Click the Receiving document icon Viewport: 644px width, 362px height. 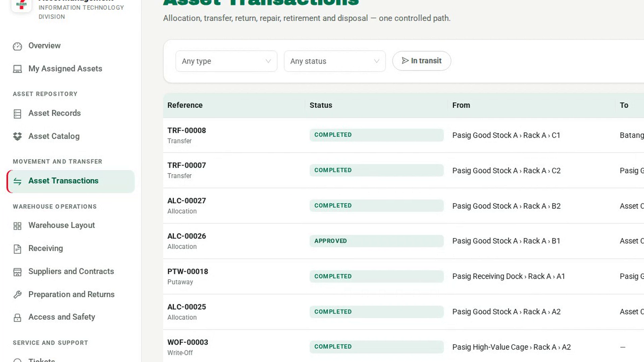17,249
